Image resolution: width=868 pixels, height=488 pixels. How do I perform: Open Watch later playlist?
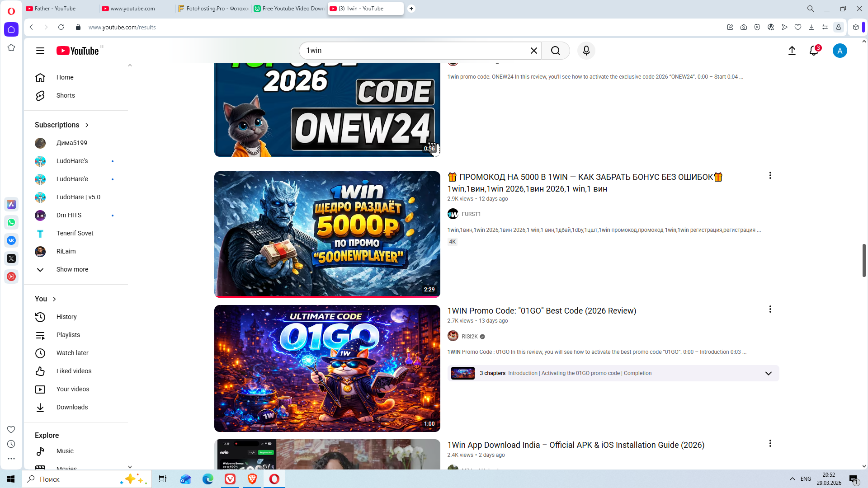pyautogui.click(x=72, y=353)
